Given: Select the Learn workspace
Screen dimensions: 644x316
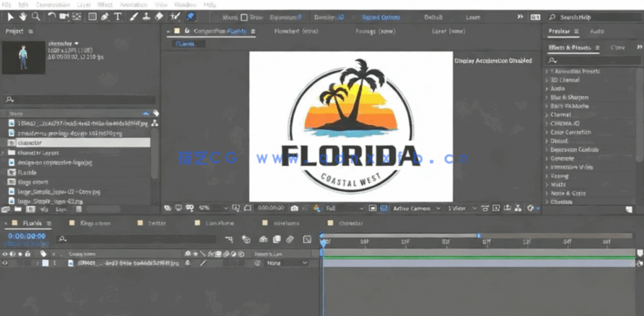Looking at the screenshot, I should [473, 17].
